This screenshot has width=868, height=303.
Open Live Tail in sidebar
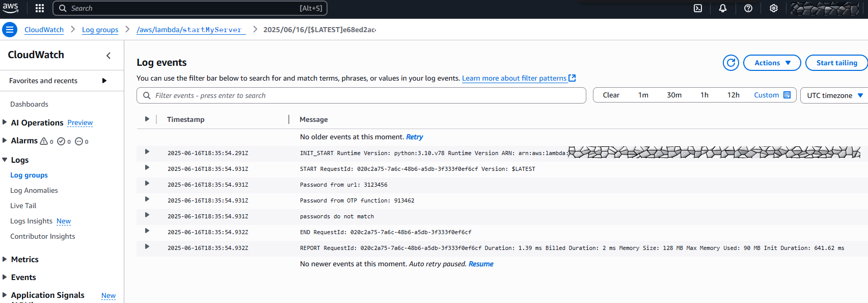coord(23,206)
